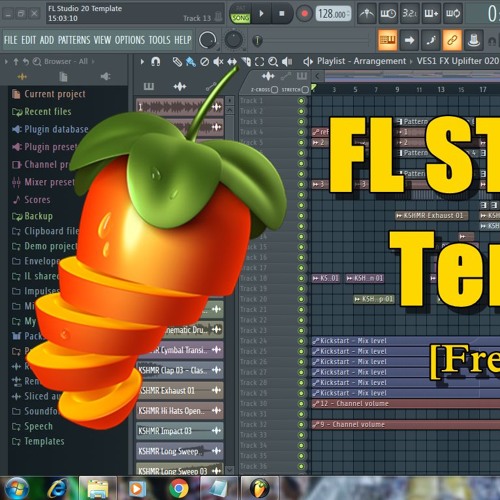Enable the Z-CROSS checkbox

click(x=274, y=89)
